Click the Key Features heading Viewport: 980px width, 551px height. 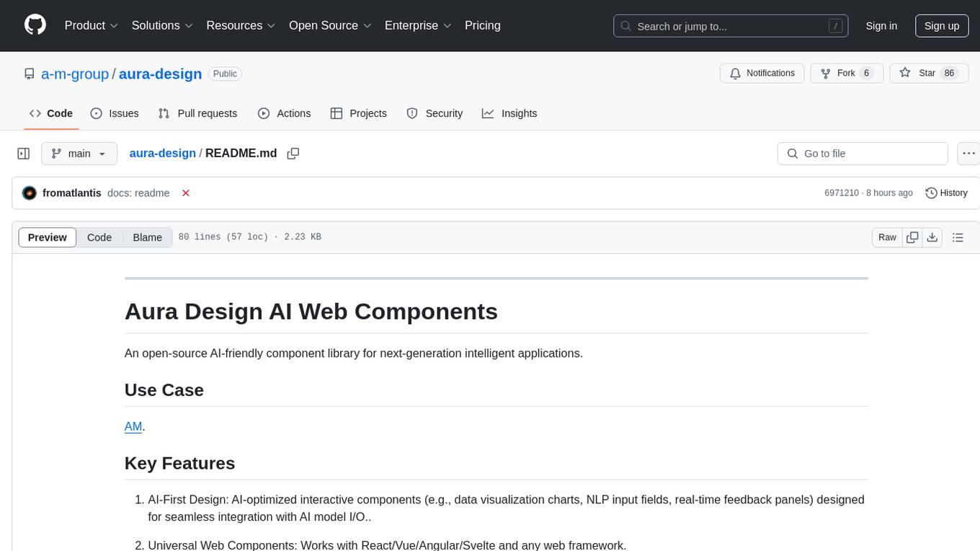179,463
